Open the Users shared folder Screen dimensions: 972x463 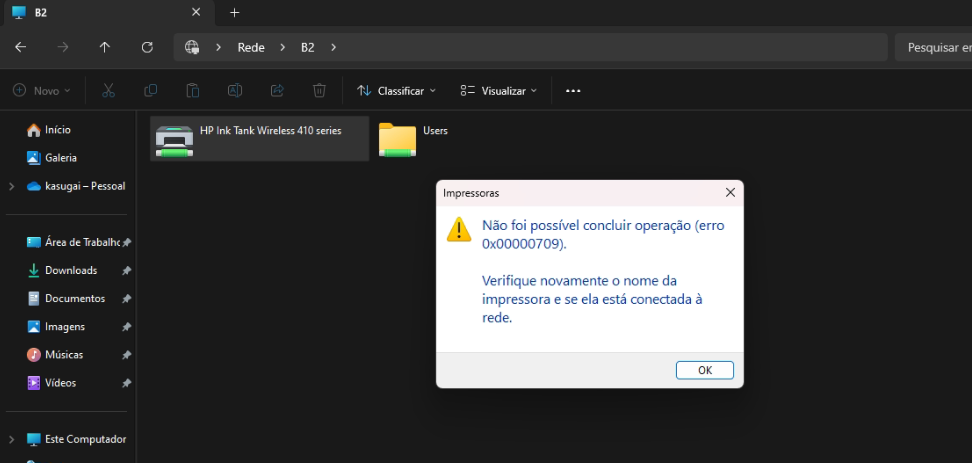pos(414,139)
